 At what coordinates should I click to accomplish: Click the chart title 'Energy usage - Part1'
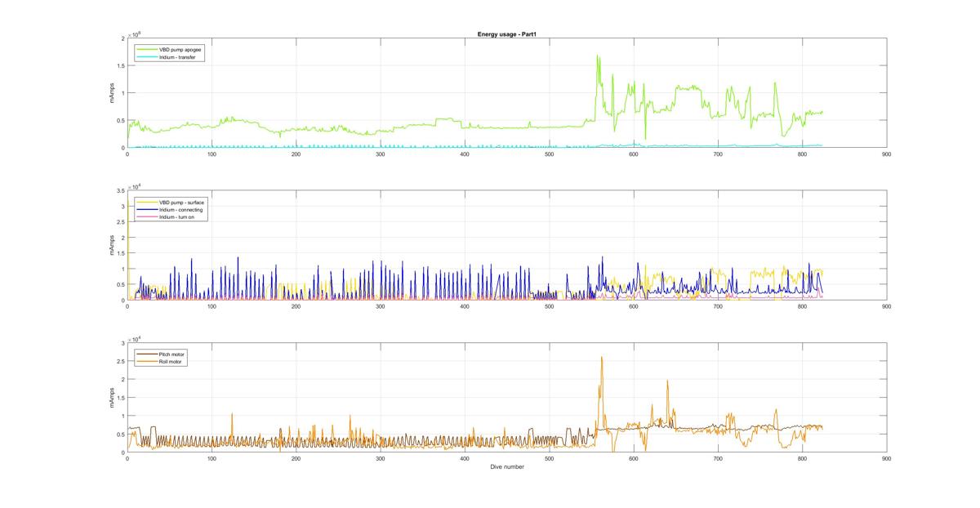point(507,34)
